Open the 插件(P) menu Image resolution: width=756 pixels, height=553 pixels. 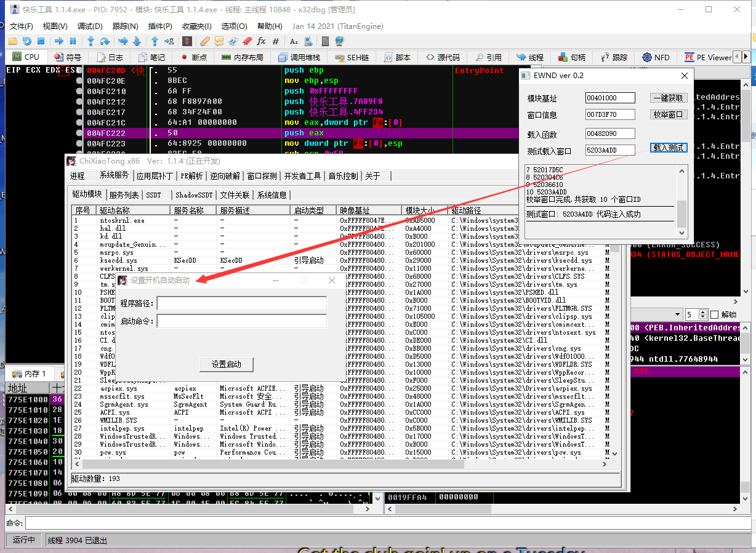pyautogui.click(x=160, y=26)
